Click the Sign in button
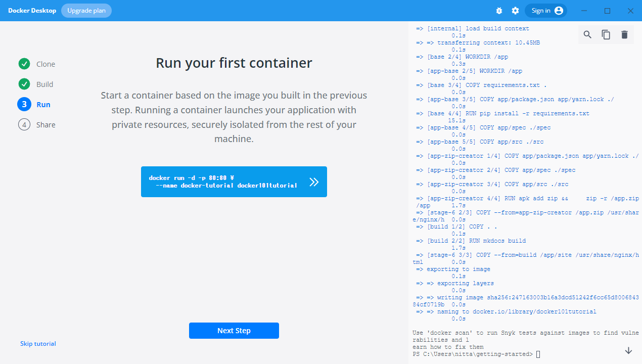The image size is (642, 364). pos(546,11)
